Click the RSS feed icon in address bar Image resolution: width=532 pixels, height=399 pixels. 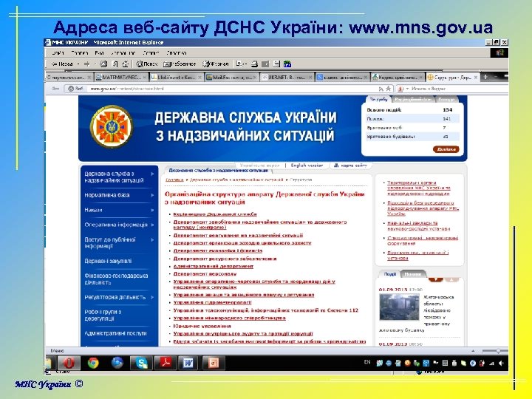tap(381, 89)
